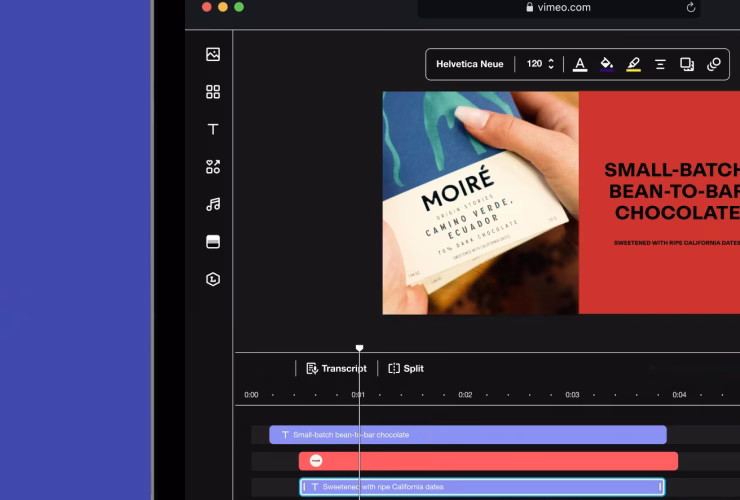Open the music panel

pos(213,204)
